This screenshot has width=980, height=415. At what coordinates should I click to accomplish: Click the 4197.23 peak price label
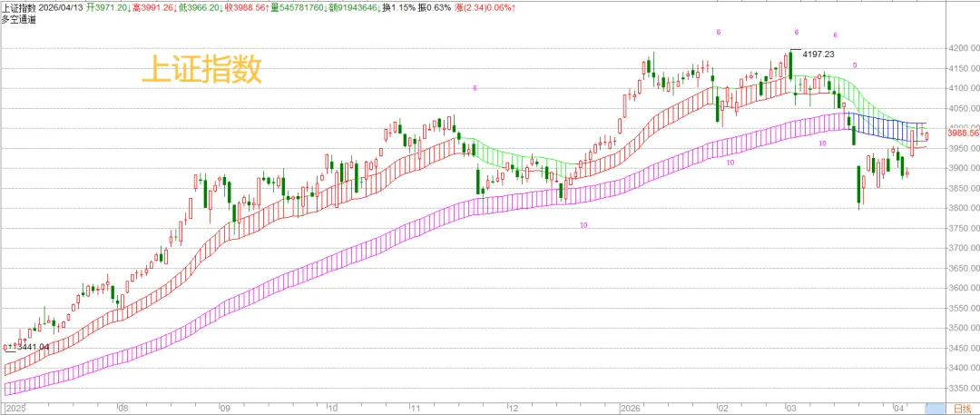818,54
